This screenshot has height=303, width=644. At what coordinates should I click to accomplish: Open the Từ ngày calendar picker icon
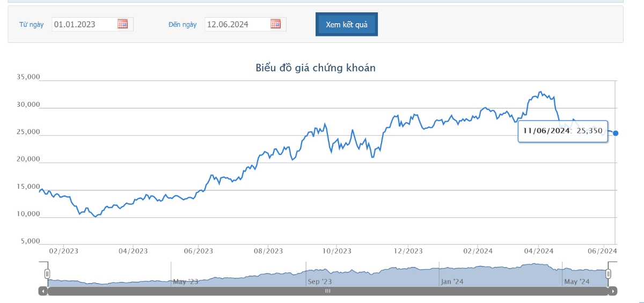[123, 24]
